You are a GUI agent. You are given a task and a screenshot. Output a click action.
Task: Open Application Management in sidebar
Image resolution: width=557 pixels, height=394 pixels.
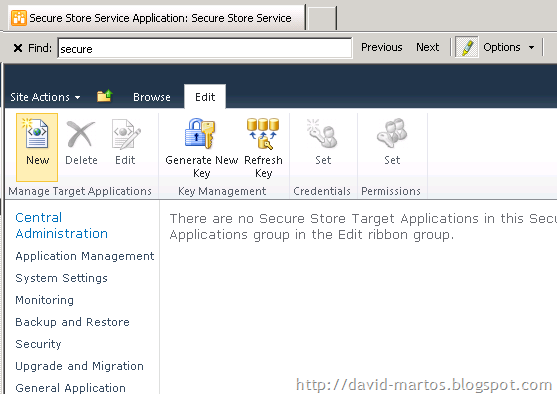[x=85, y=256]
